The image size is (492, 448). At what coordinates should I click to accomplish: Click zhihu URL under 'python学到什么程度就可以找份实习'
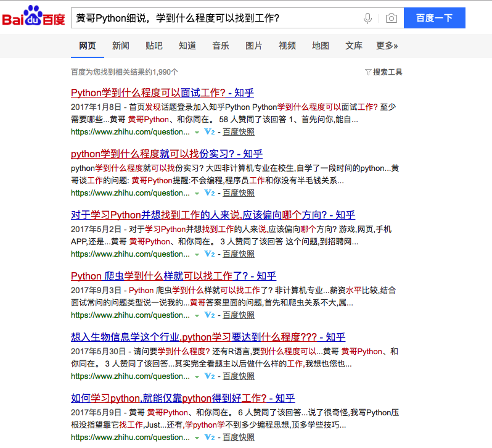130,193
